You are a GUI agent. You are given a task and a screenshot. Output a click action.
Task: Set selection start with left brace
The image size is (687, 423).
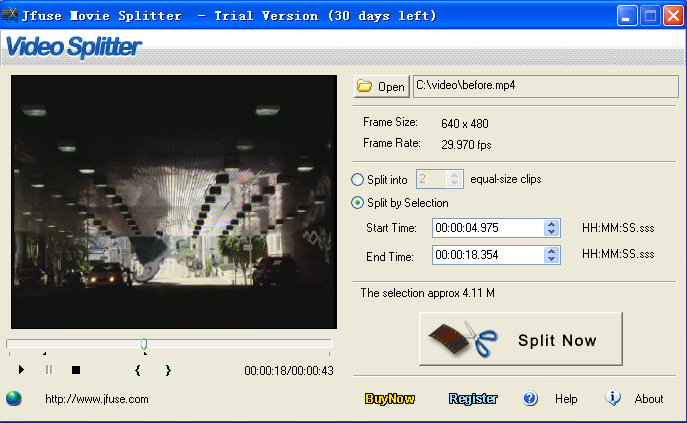(137, 370)
